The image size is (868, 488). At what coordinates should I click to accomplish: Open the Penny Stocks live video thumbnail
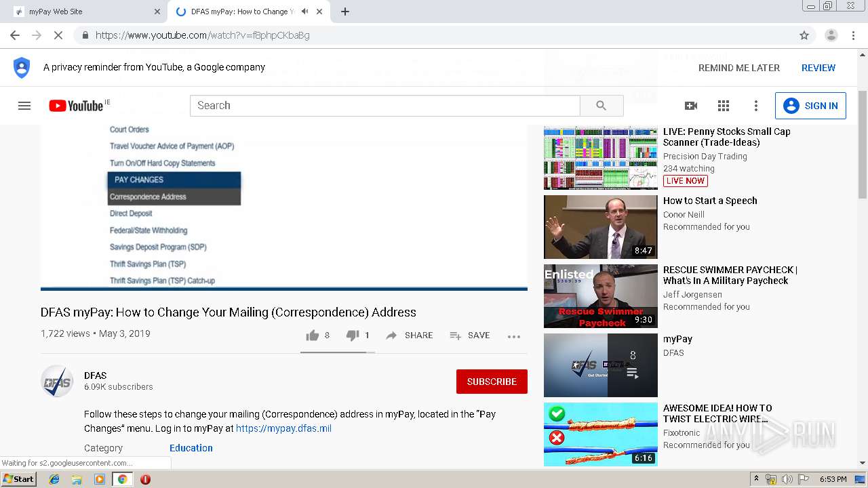coord(601,158)
